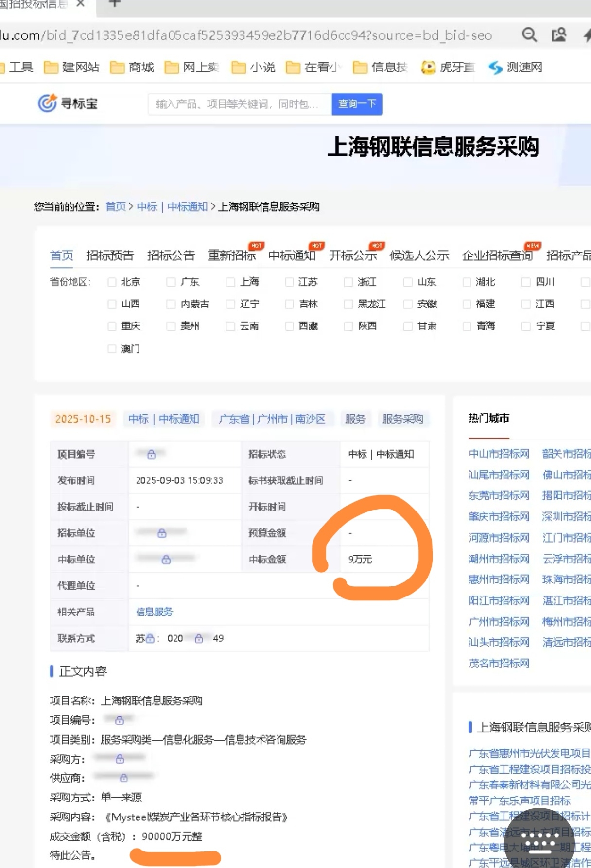This screenshot has height=868, width=591.
Task: Close the current browser tab
Action: click(x=81, y=3)
